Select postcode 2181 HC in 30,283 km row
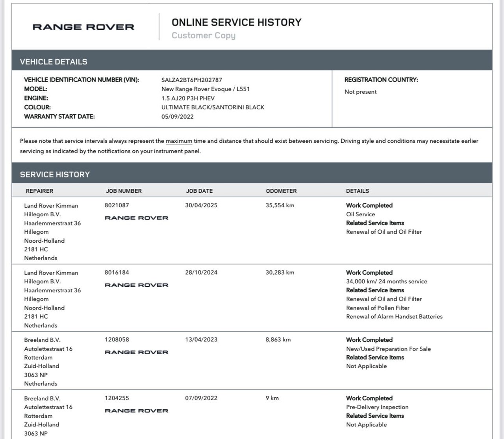Viewport: 504px width, 439px height. pos(36,317)
